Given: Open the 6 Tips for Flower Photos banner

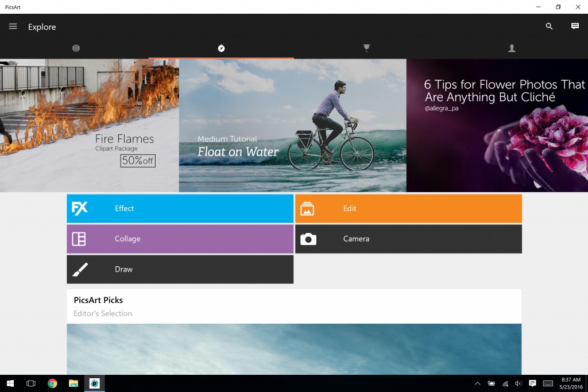Looking at the screenshot, I should coord(497,125).
